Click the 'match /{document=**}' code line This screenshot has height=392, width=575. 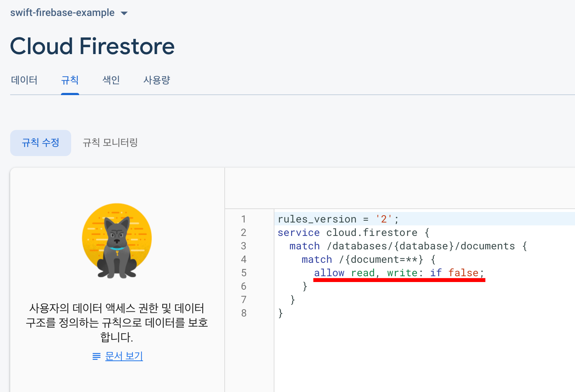coord(368,260)
